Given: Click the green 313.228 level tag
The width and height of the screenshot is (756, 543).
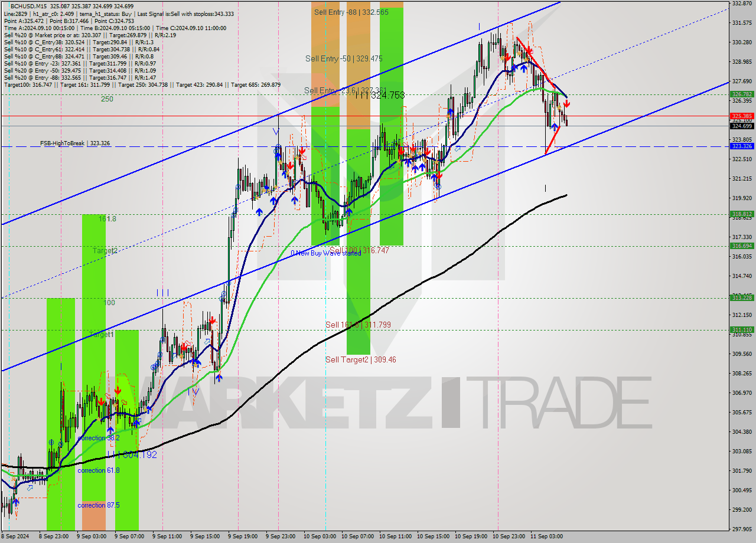Looking at the screenshot, I should (x=742, y=297).
